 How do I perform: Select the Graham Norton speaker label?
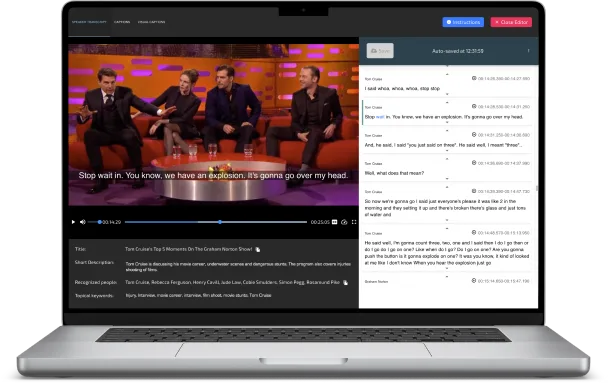376,282
